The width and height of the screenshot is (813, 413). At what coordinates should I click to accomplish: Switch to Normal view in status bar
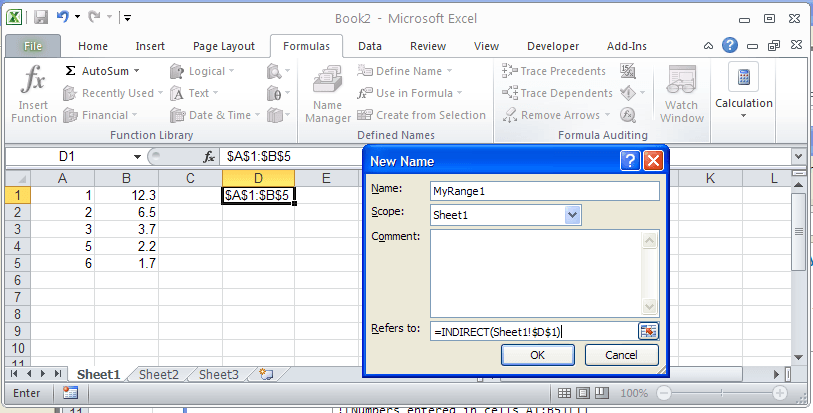pyautogui.click(x=565, y=393)
